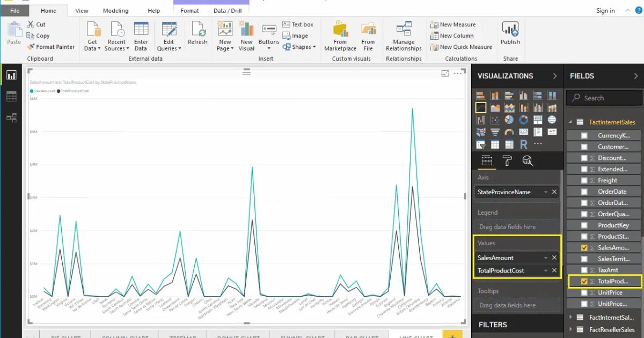
Task: Click the Refresh icon in the ribbon
Action: click(197, 32)
